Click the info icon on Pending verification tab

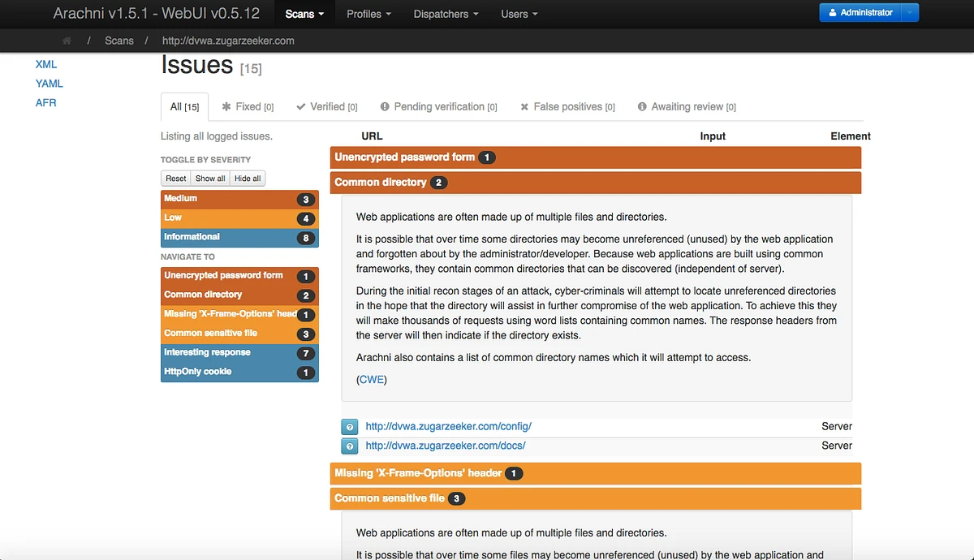pos(383,106)
